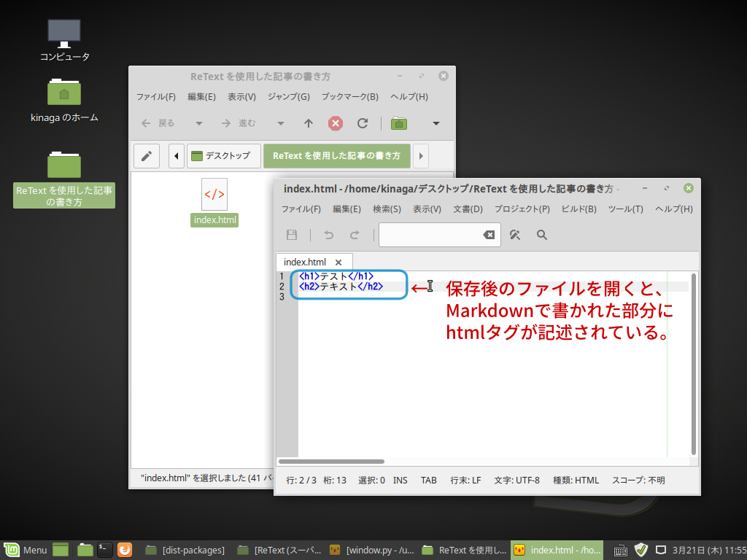Expand the forward history dropdown arrow
The image size is (747, 560).
point(281,123)
